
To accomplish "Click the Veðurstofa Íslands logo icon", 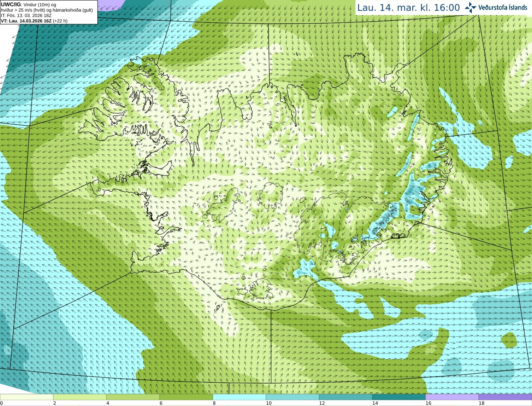I will tap(470, 7).
